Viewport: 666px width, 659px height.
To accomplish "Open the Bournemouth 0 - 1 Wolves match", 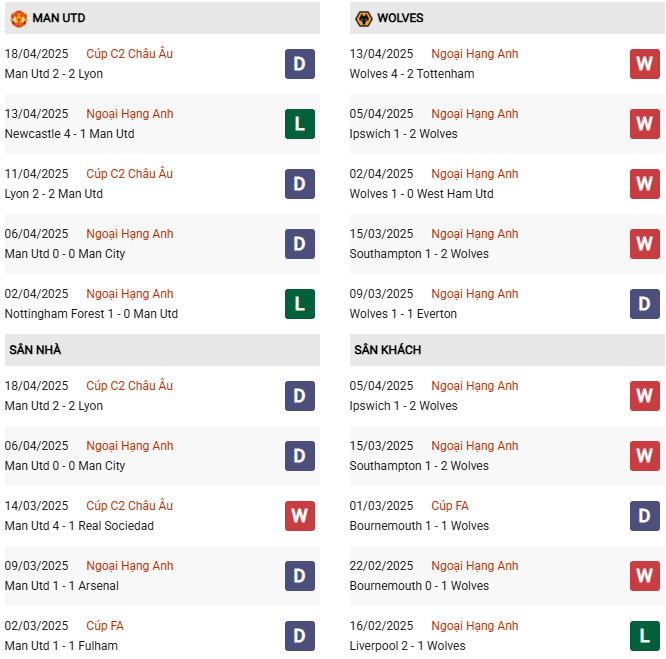I will (419, 586).
